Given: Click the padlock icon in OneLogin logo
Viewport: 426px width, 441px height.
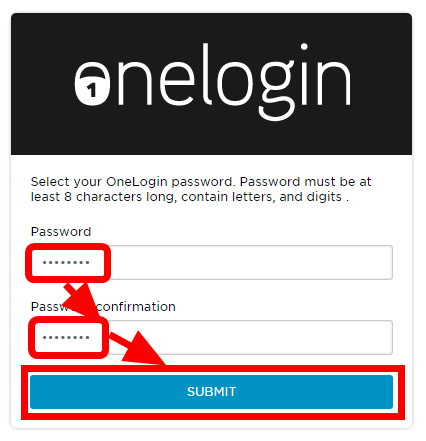Looking at the screenshot, I should click(92, 84).
